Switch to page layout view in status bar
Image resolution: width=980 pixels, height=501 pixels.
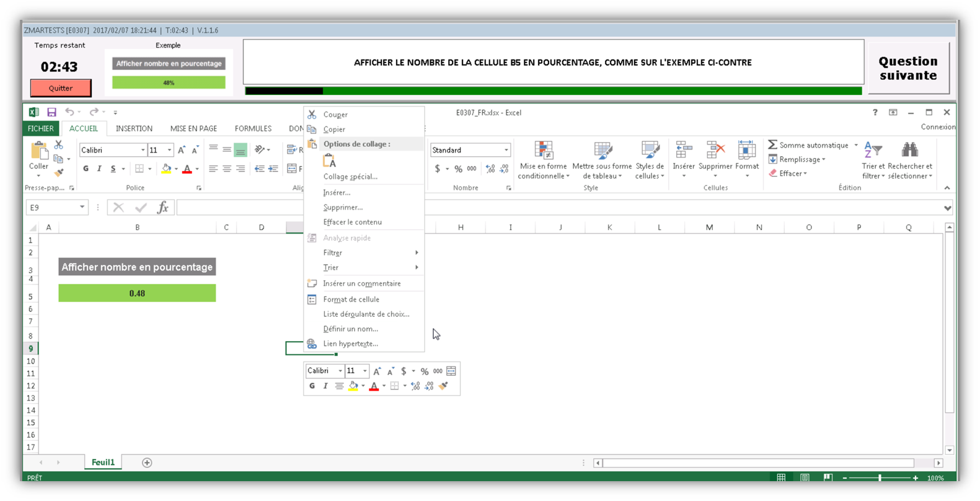tap(805, 477)
